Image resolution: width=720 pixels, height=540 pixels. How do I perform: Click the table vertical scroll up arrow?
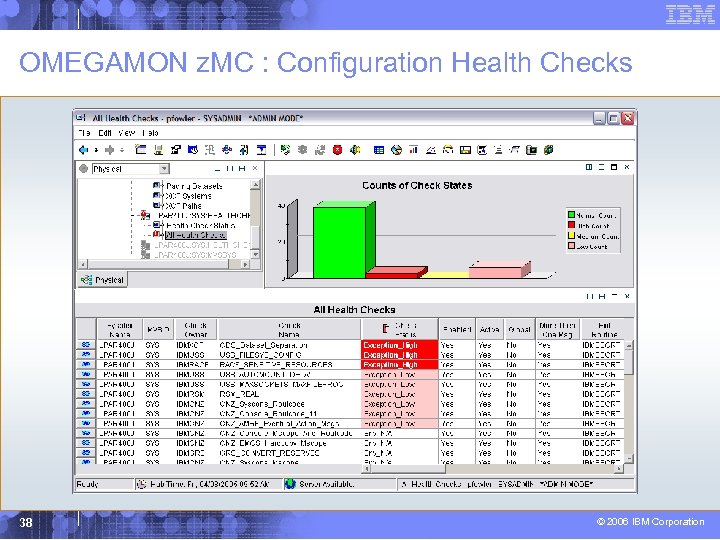click(x=629, y=345)
